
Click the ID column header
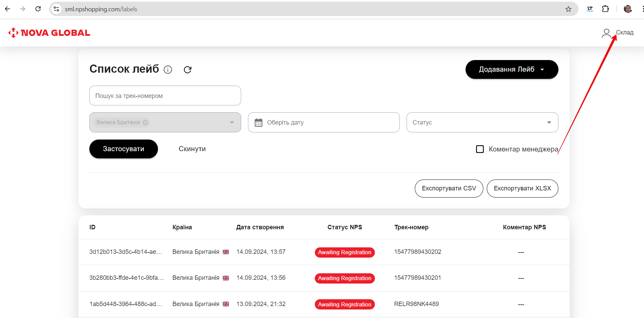click(x=92, y=227)
